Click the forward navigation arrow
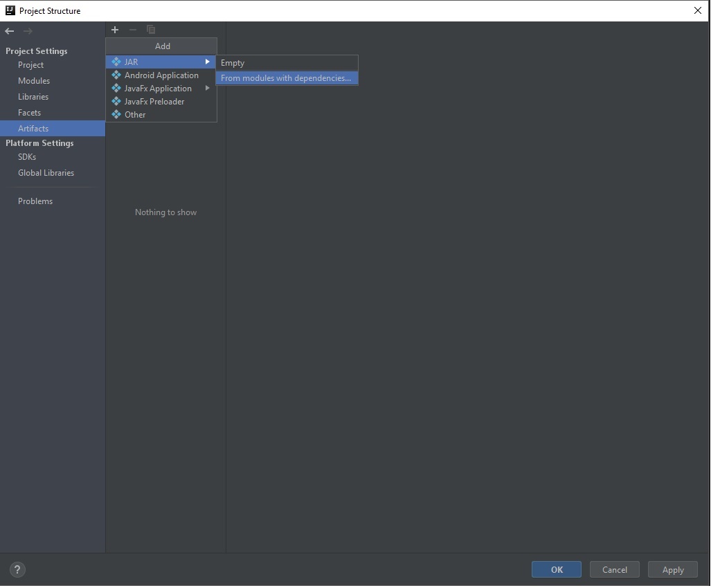Image resolution: width=711 pixels, height=588 pixels. 28,31
